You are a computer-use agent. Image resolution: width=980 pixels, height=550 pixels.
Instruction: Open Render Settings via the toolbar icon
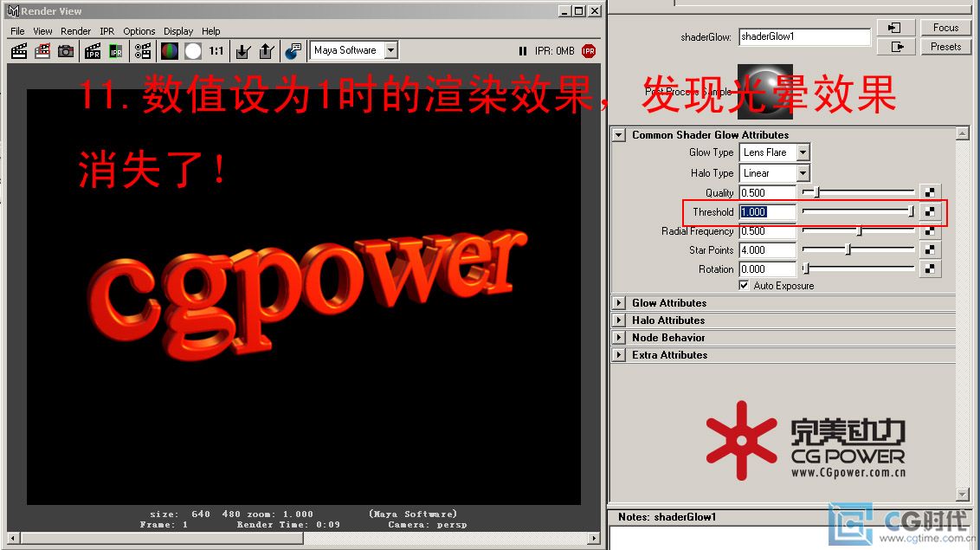(x=143, y=51)
